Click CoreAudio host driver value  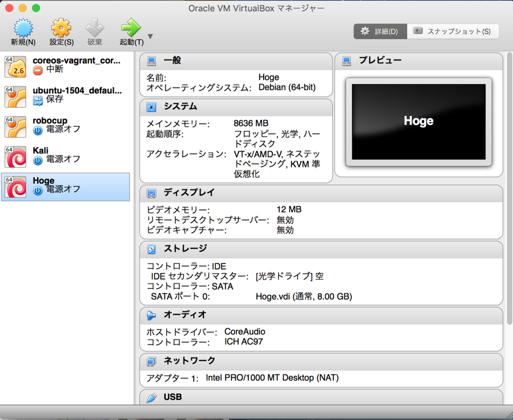pyautogui.click(x=244, y=331)
